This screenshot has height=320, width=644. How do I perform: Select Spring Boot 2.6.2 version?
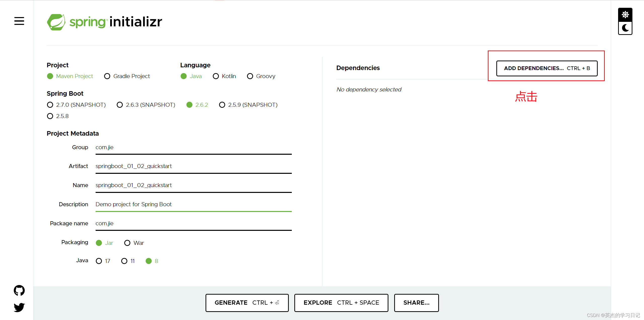click(x=197, y=105)
